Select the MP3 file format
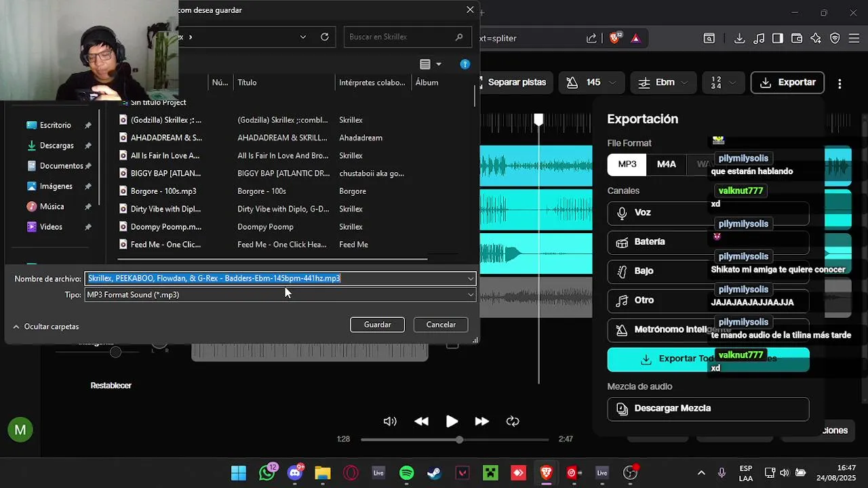The height and width of the screenshot is (488, 868). [x=627, y=164]
